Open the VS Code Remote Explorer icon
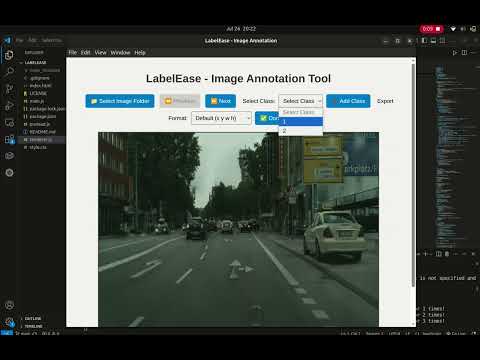 9,122
